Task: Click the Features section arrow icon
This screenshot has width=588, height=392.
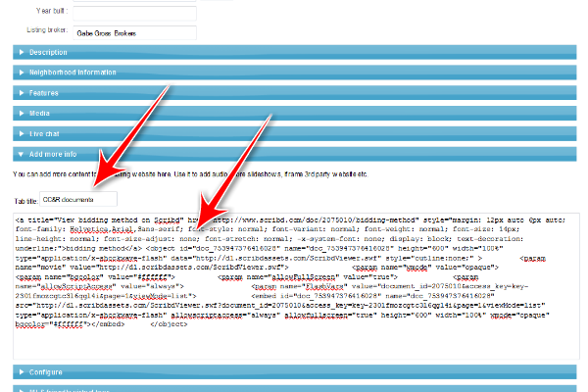Action: tap(22, 92)
